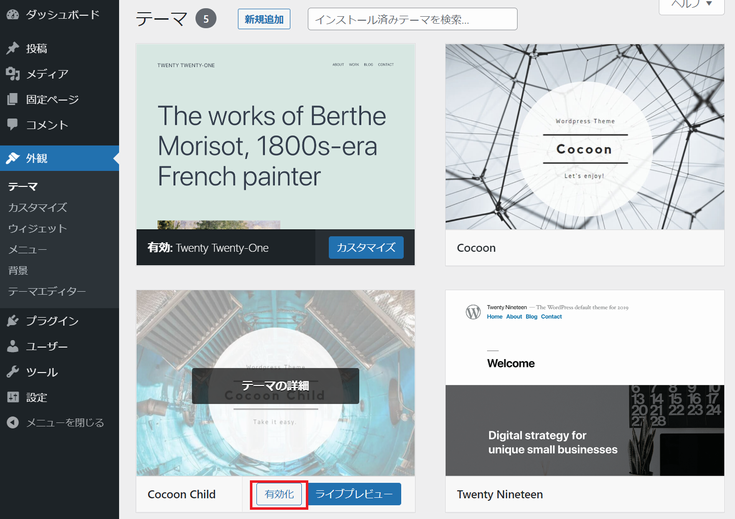
Task: Click the wrench icon beside ツール
Action: tap(12, 372)
